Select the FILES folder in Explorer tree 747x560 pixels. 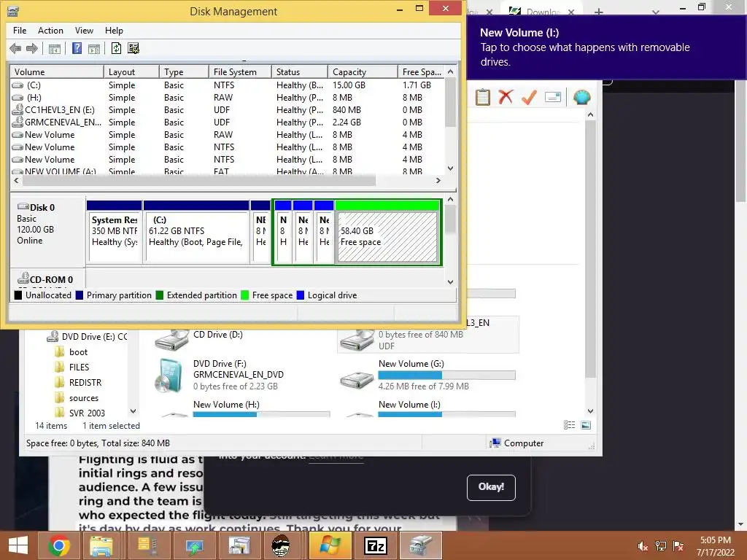tap(79, 367)
